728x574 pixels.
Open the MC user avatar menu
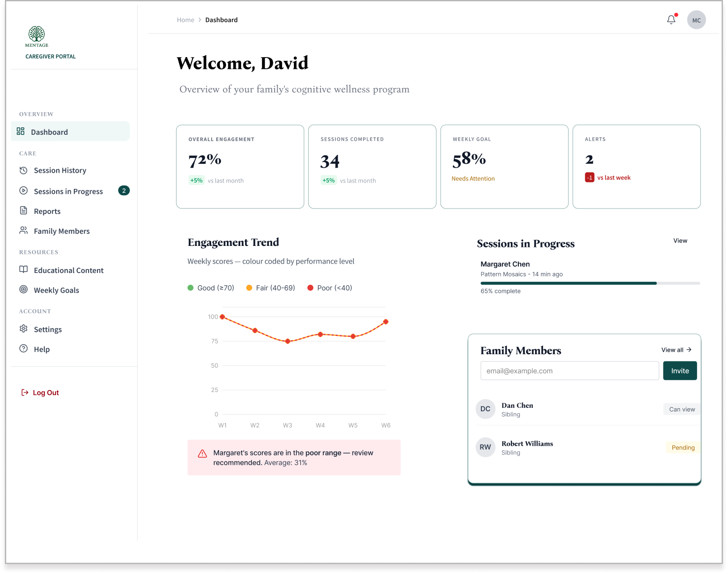click(x=696, y=20)
